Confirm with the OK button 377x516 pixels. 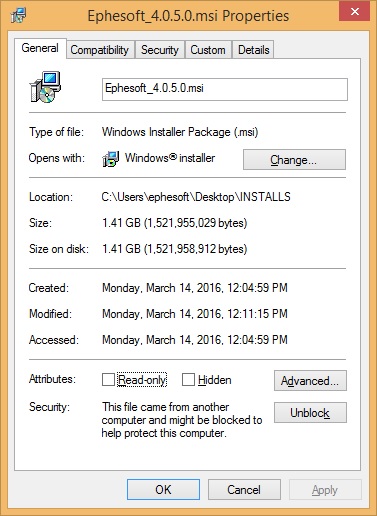pos(163,490)
